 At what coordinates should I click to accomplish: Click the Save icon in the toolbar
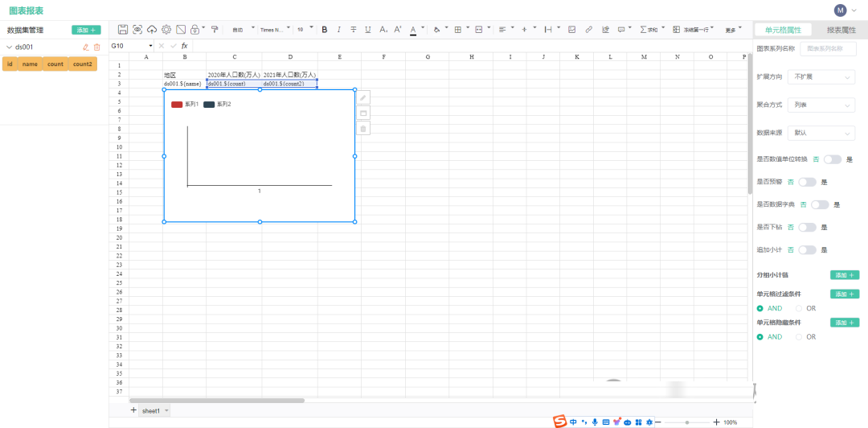pyautogui.click(x=123, y=29)
